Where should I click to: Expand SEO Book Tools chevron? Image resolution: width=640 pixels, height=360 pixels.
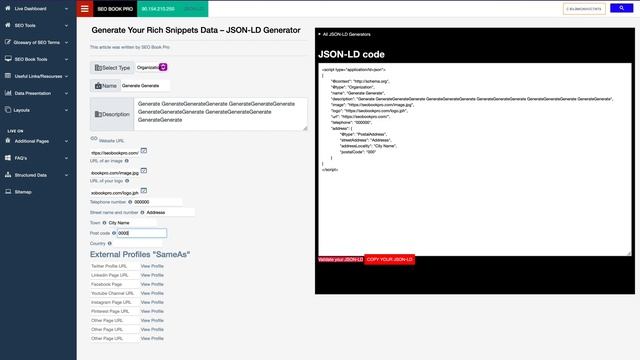point(66,59)
